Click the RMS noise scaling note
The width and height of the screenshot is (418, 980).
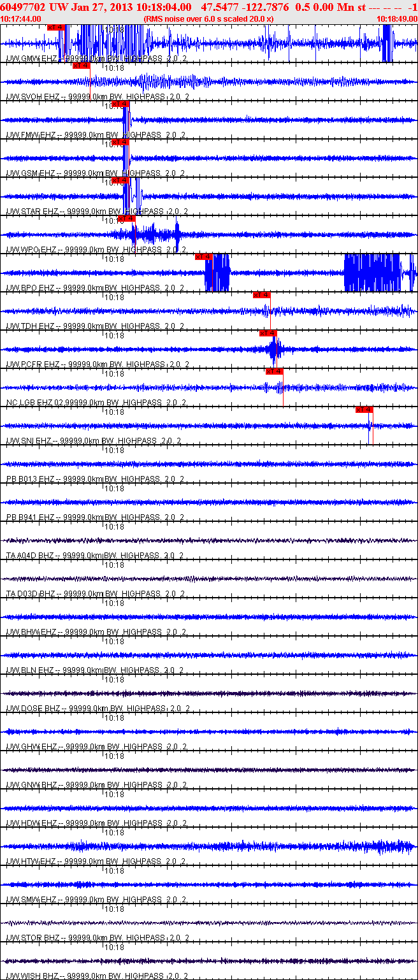tap(209, 19)
